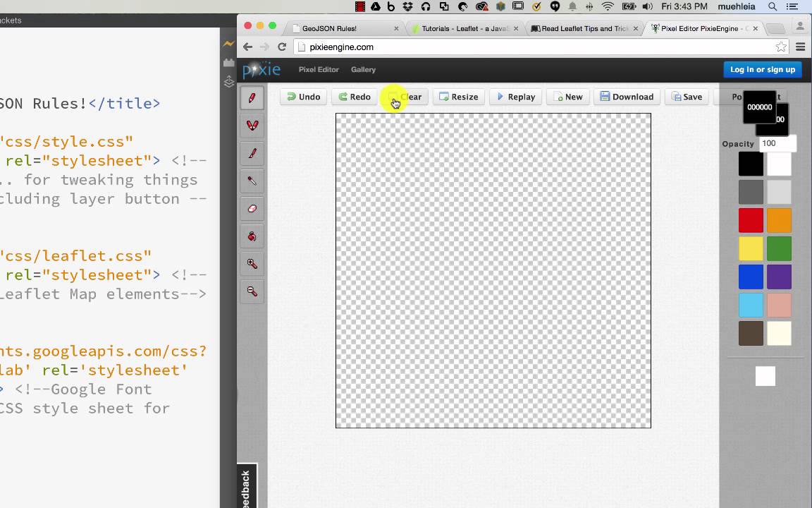
Task: Select the Zoom Out magnifier tool
Action: (x=252, y=291)
